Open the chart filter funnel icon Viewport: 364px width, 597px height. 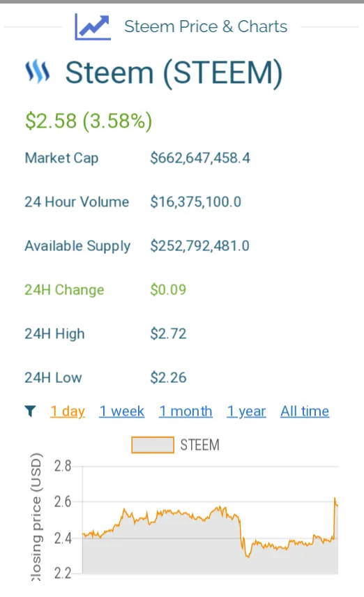[31, 411]
